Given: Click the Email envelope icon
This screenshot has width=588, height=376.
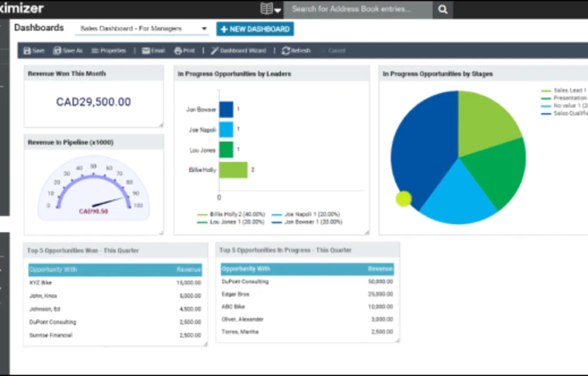Looking at the screenshot, I should coord(146,51).
